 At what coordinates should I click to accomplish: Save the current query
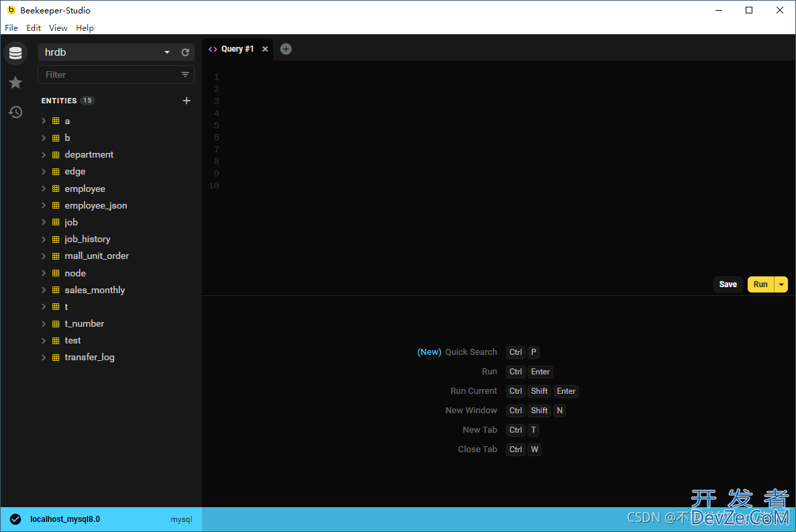728,284
